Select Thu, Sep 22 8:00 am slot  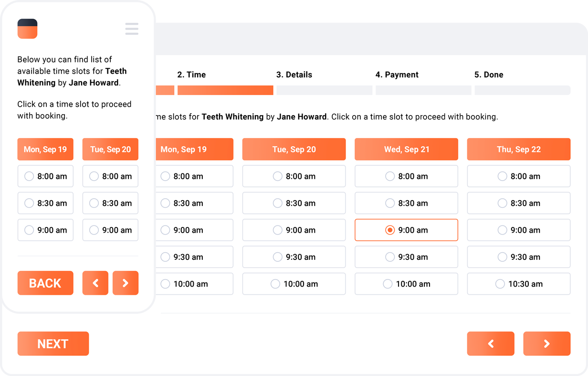pyautogui.click(x=519, y=176)
